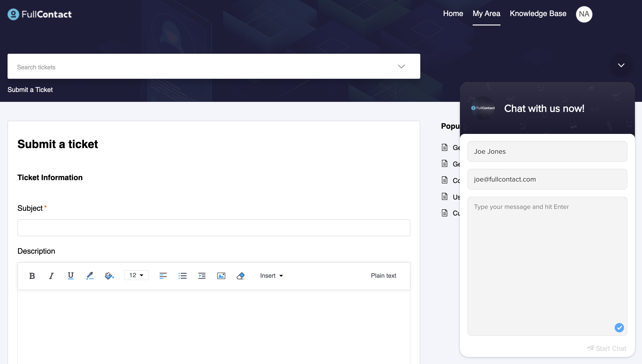The height and width of the screenshot is (364, 642).
Task: Open the NA user avatar menu
Action: point(584,14)
